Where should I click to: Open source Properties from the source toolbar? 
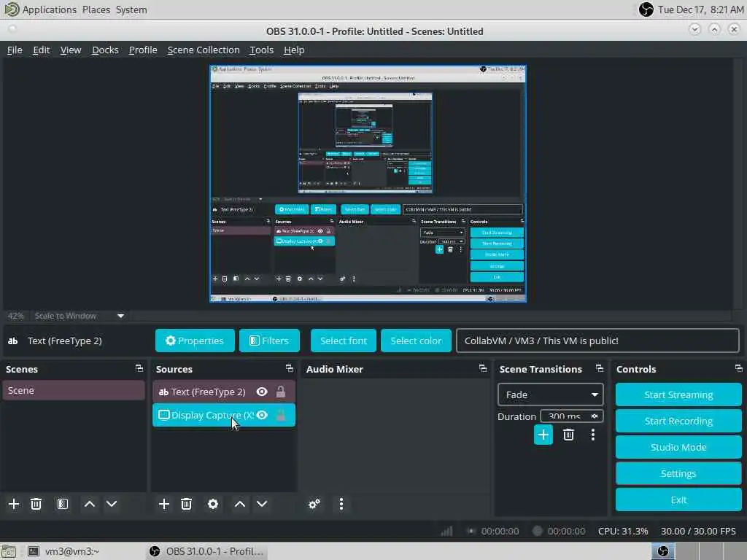[x=195, y=341]
